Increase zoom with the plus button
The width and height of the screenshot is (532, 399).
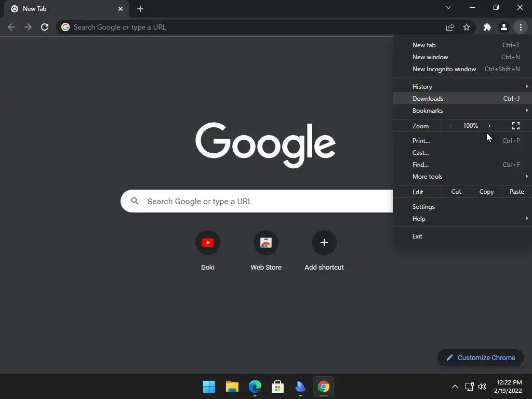(x=489, y=126)
